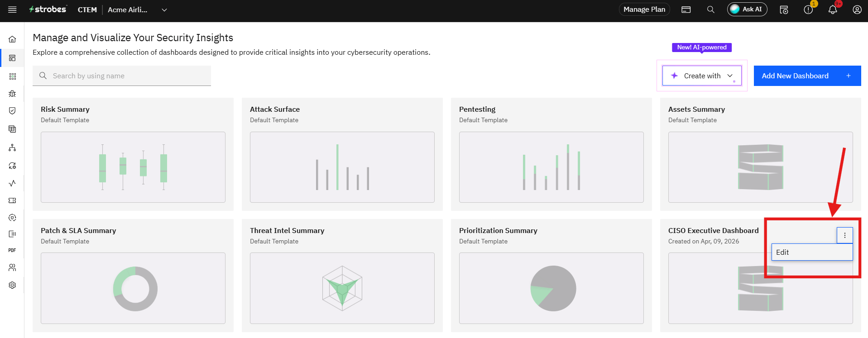This screenshot has width=868, height=338.
Task: Open the users sidebar icon
Action: pos(12,267)
